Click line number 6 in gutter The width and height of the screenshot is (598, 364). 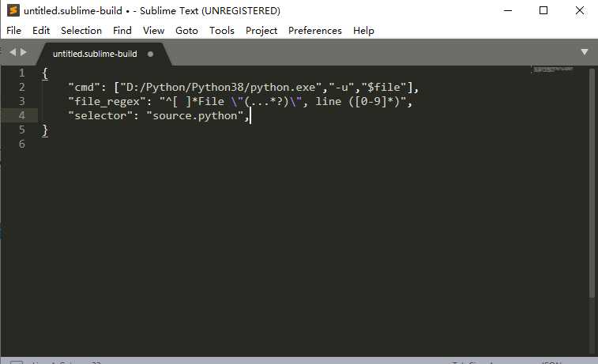(x=22, y=144)
